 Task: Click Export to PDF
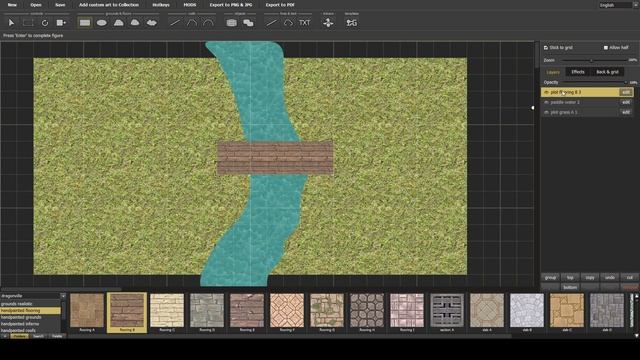click(x=280, y=5)
